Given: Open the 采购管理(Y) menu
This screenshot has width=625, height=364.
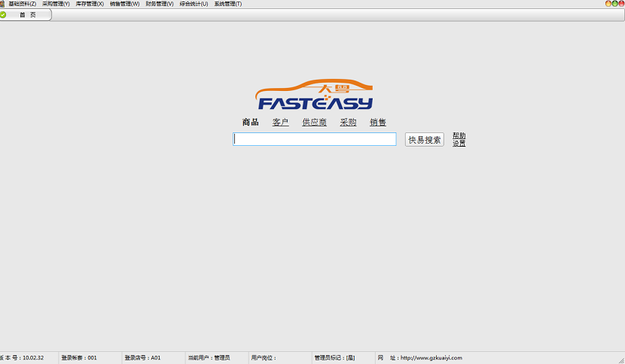Looking at the screenshot, I should click(56, 4).
